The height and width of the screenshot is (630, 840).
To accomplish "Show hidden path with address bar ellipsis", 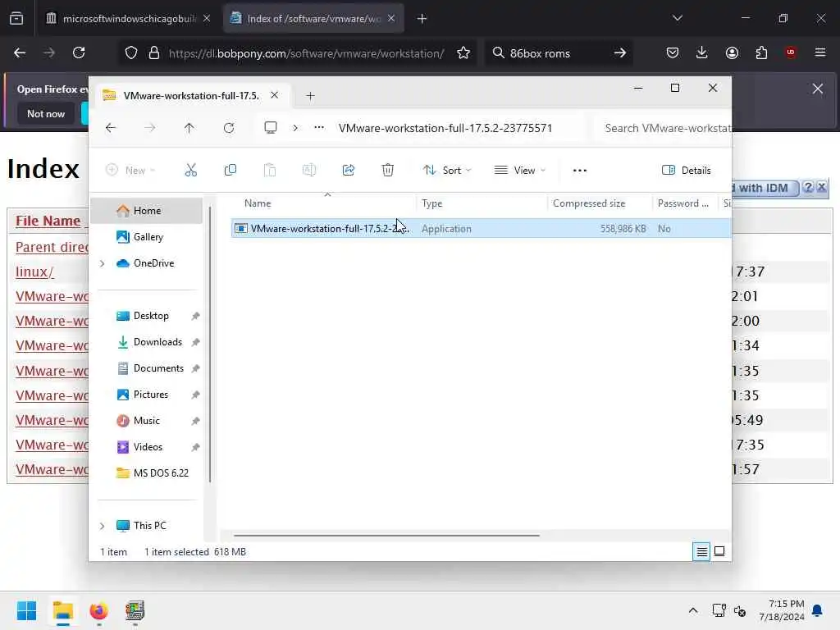I will 319,127.
